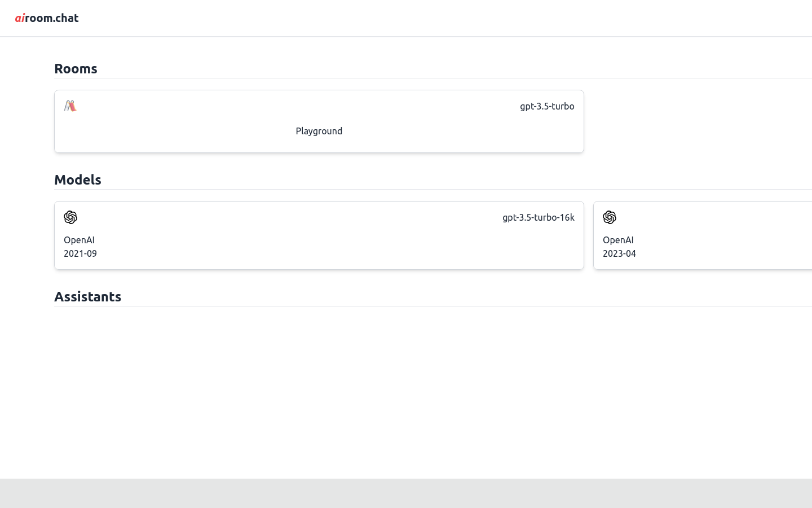
Task: Click the 2021-09 date in first model
Action: pos(80,253)
